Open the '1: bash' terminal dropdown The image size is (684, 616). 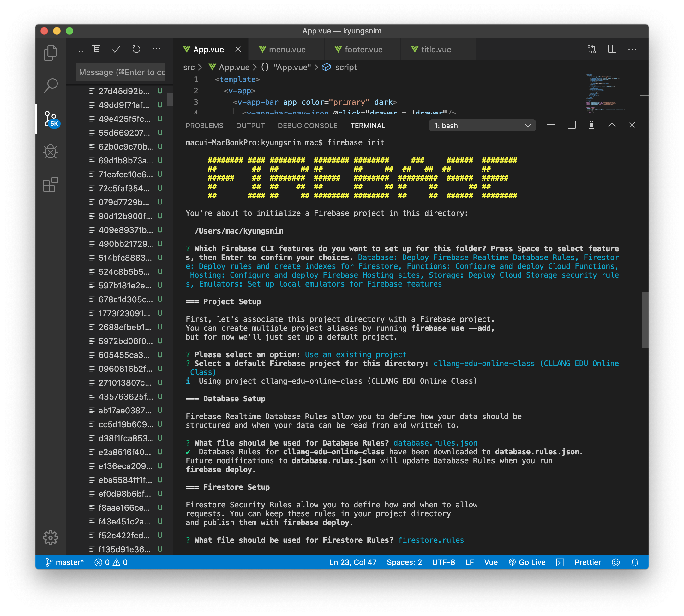(482, 126)
